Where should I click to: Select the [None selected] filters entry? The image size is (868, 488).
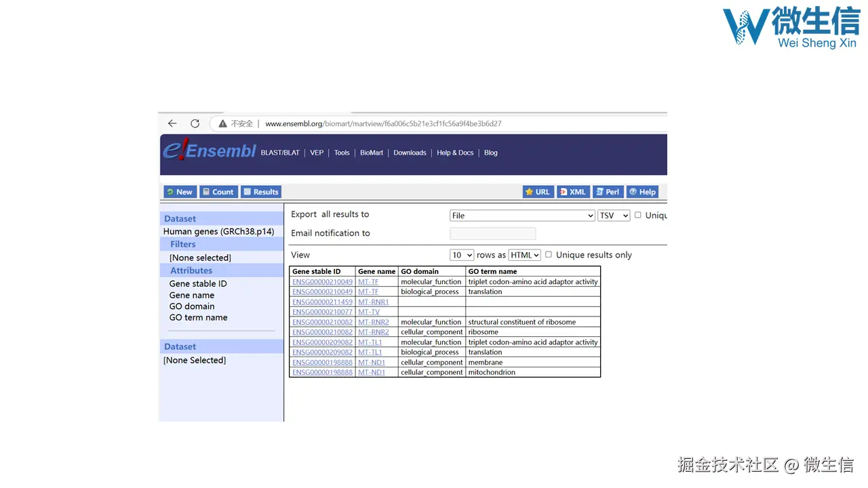click(200, 258)
